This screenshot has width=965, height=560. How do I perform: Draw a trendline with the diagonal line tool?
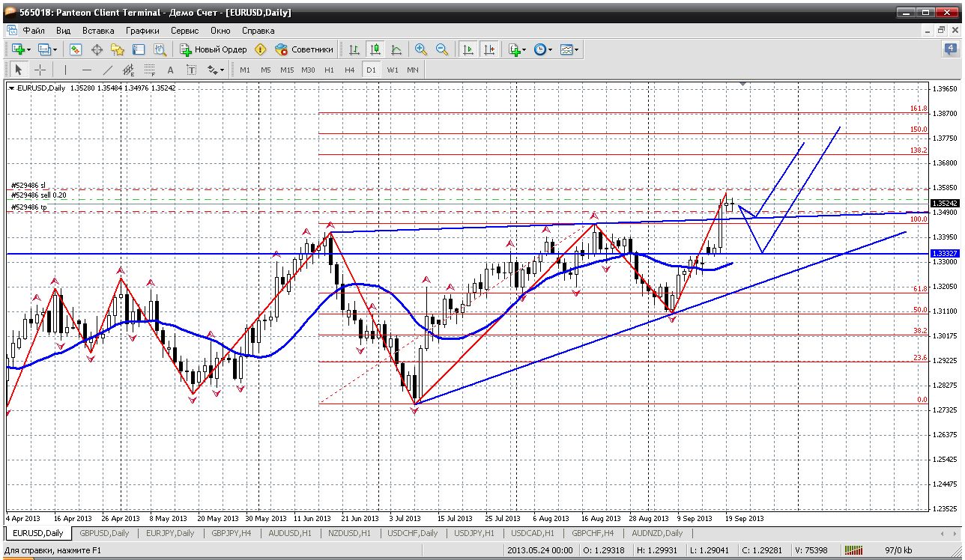tap(107, 70)
